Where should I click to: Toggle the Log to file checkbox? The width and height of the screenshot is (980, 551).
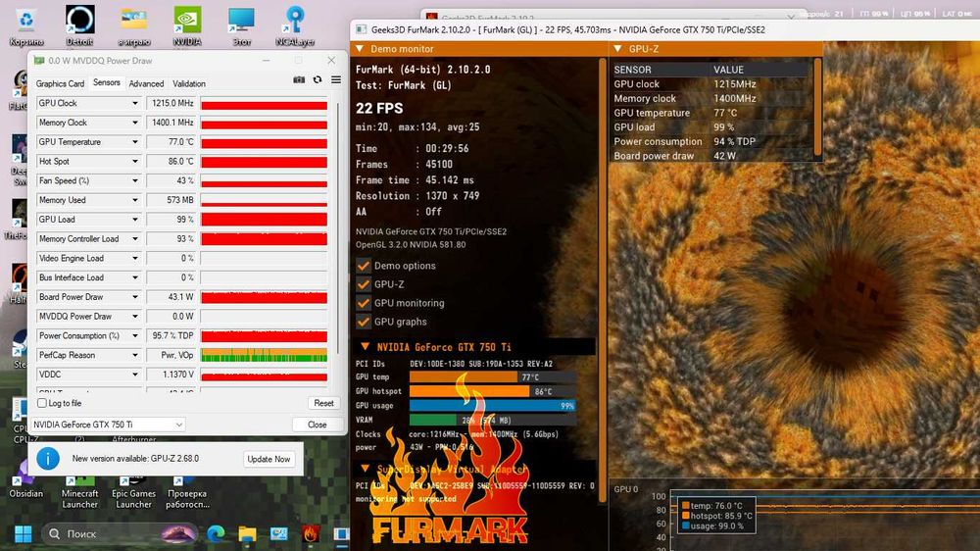(x=42, y=403)
